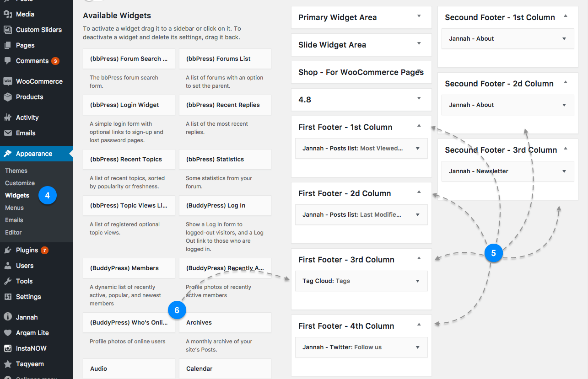This screenshot has height=379, width=588.
Task: Open the Tag Cloud widget dropdown arrow
Action: coord(418,281)
